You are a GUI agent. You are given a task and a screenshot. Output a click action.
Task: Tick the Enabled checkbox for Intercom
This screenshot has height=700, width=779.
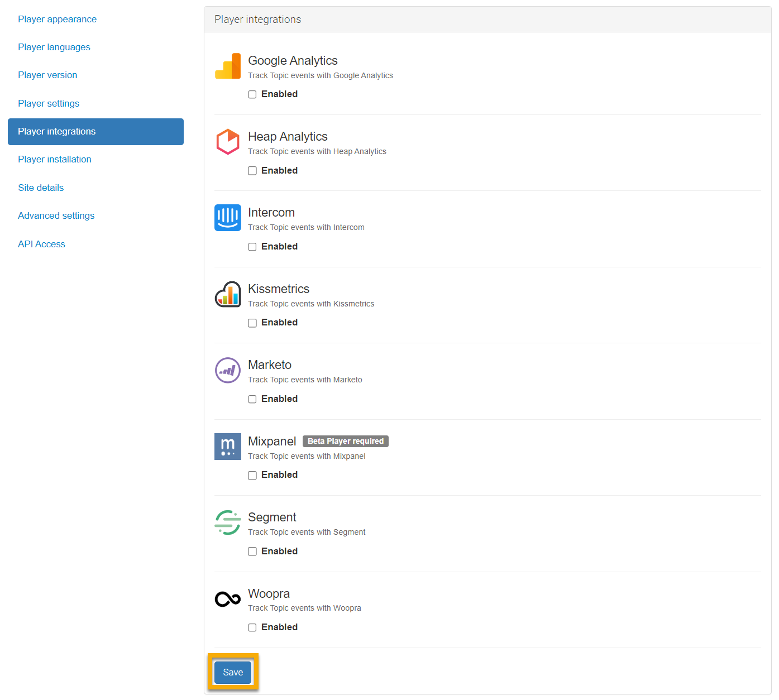pyautogui.click(x=252, y=247)
